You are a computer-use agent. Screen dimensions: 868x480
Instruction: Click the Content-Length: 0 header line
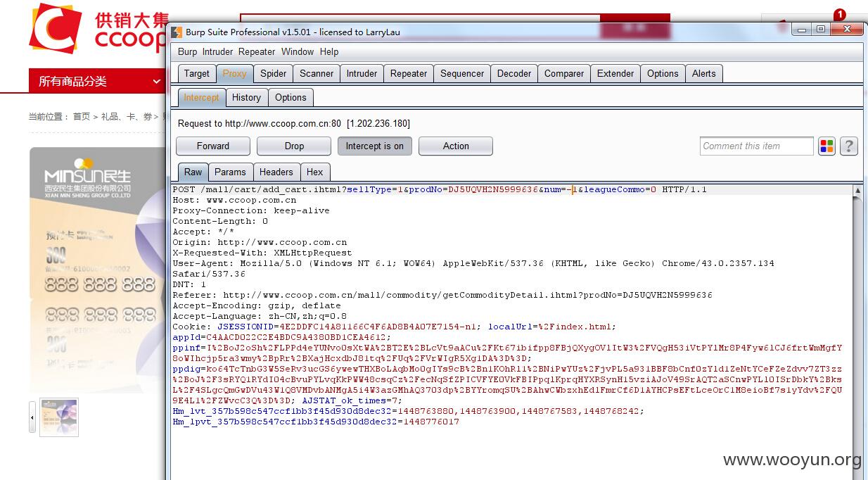tap(220, 221)
